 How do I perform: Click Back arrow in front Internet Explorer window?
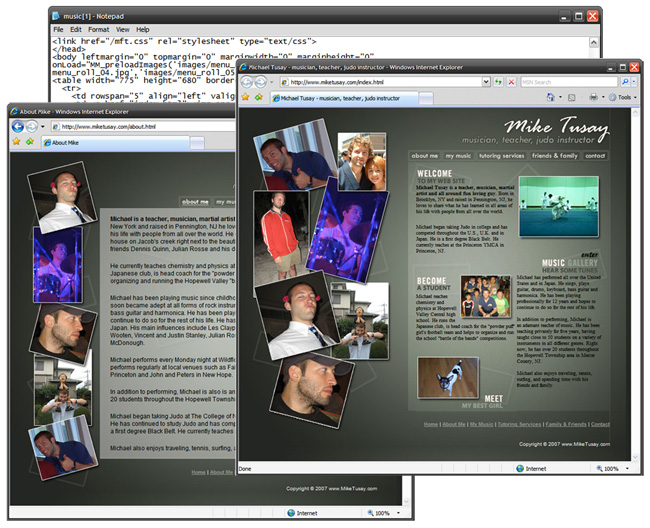246,82
